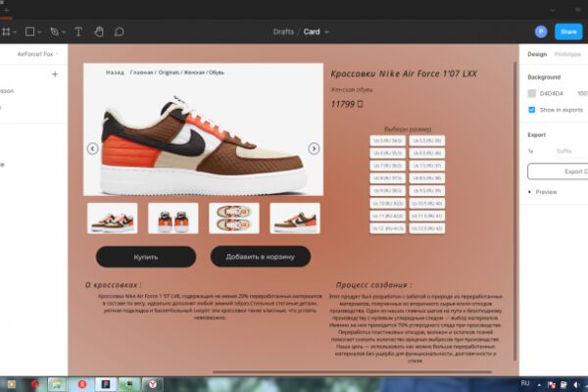
Task: Open the Pen tool dropdown arrow
Action: [64, 32]
